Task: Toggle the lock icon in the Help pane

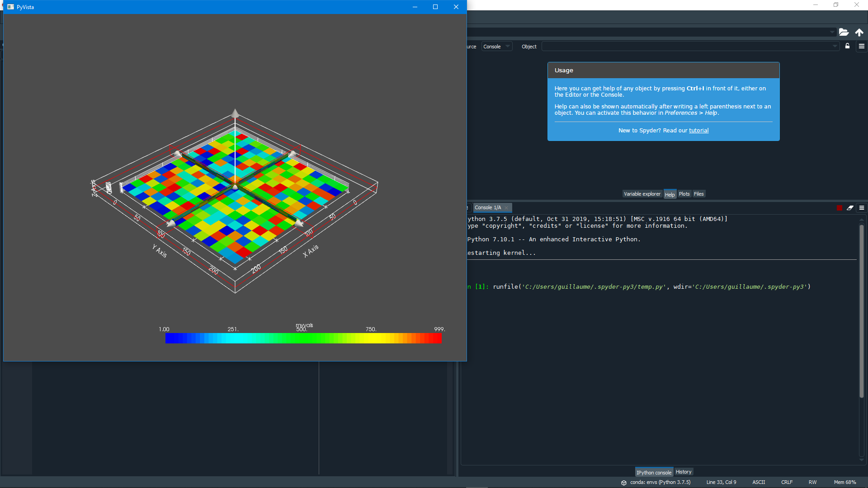Action: [x=848, y=46]
